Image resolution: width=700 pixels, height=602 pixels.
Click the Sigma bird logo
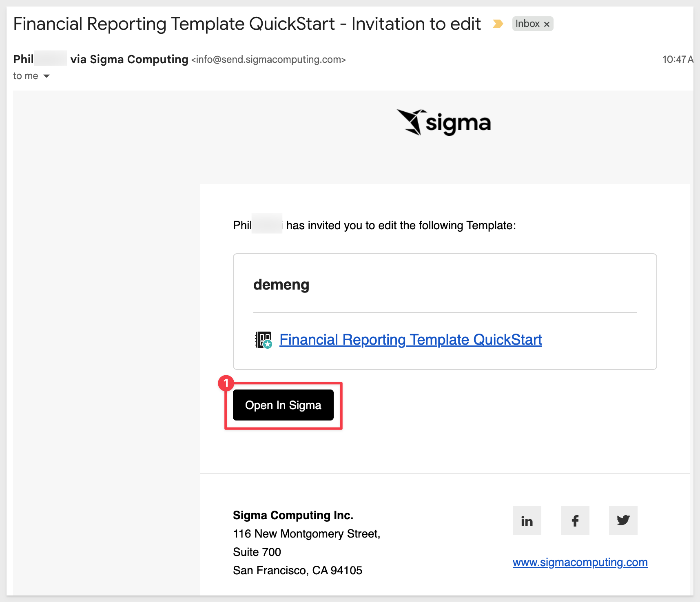click(x=412, y=122)
